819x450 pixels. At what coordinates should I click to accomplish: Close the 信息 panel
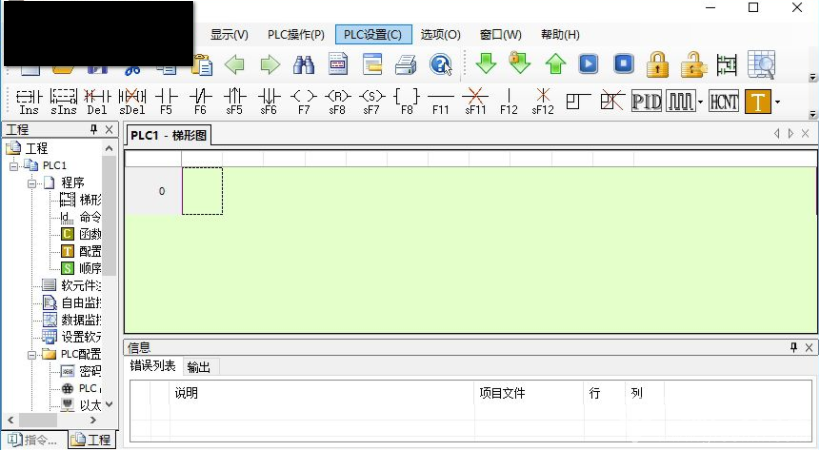coord(809,347)
